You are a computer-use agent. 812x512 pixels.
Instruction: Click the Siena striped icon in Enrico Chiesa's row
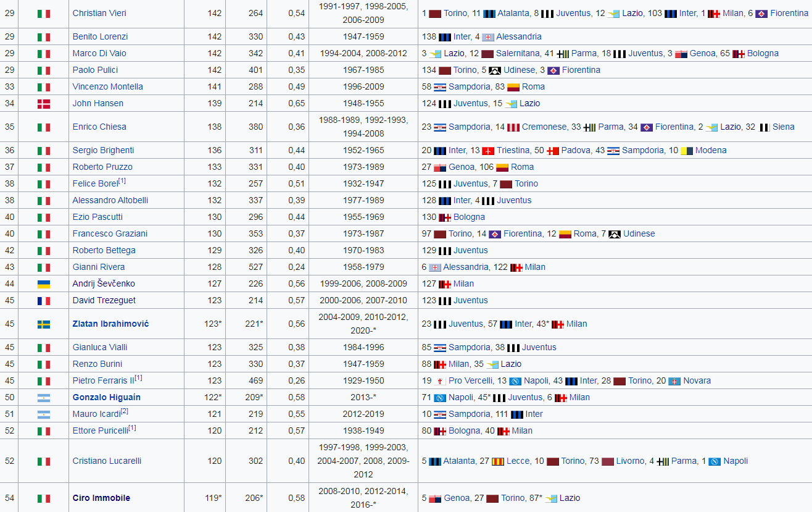point(764,127)
